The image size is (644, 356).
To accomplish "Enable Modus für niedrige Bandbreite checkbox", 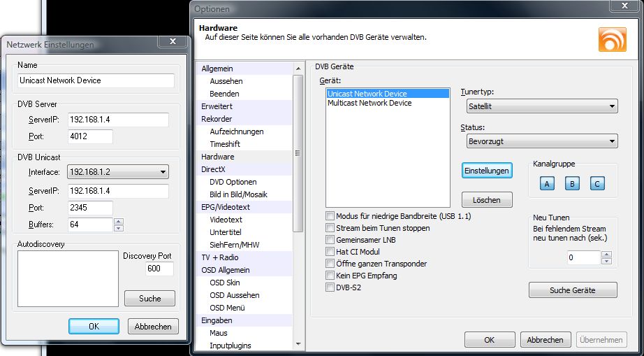I will [x=330, y=216].
